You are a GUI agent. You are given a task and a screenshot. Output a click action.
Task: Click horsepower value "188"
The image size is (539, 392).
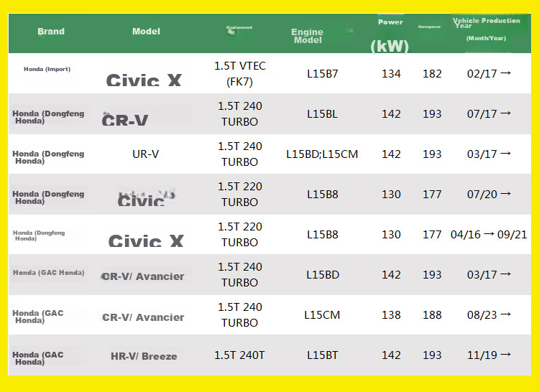[432, 314]
